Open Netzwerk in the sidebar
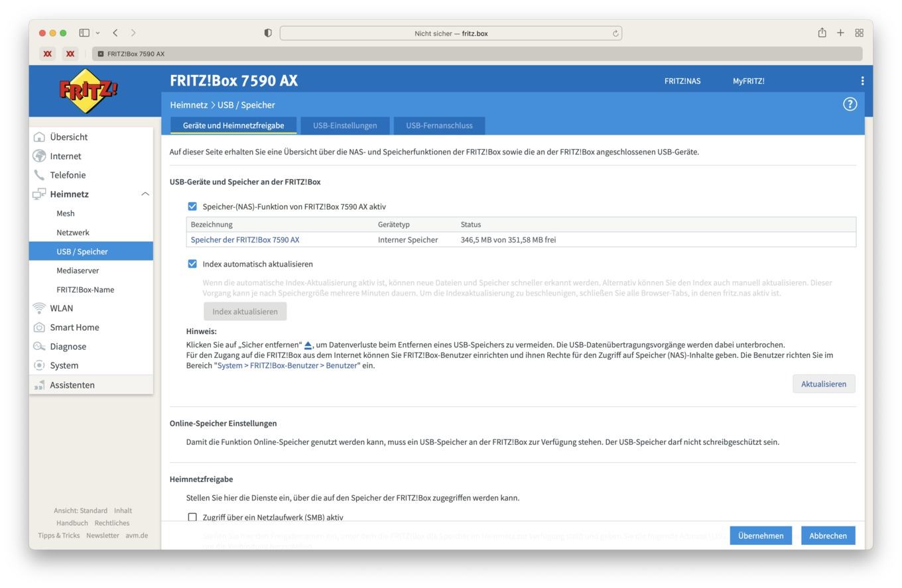The width and height of the screenshot is (902, 588). [x=73, y=233]
